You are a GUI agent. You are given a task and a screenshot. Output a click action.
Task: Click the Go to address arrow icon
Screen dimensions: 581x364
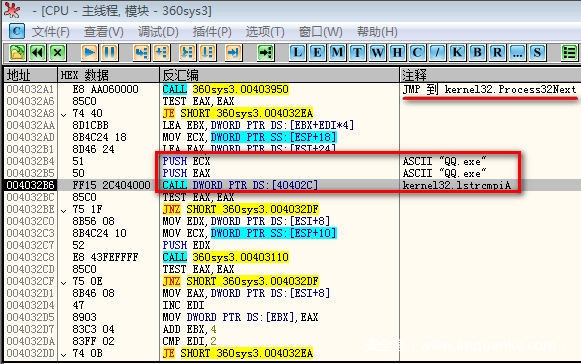click(x=266, y=52)
